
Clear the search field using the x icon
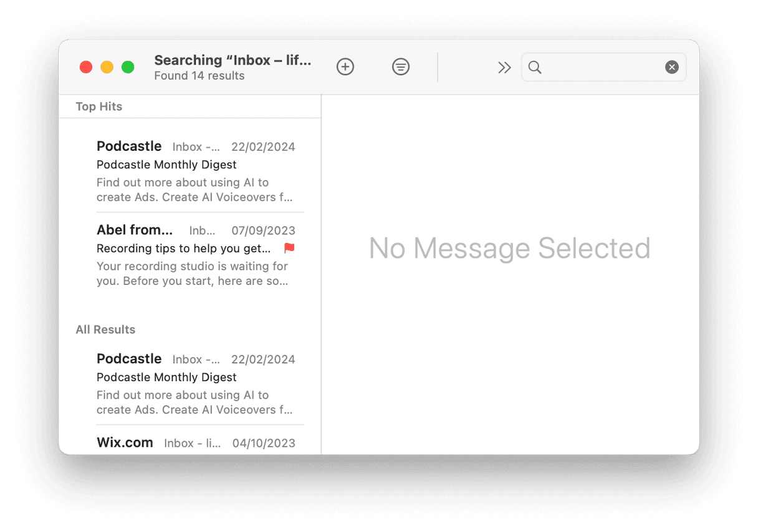pos(672,67)
